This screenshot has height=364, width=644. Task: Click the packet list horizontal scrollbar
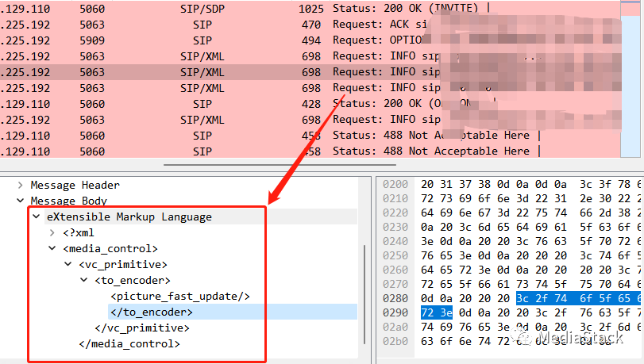tap(318, 165)
